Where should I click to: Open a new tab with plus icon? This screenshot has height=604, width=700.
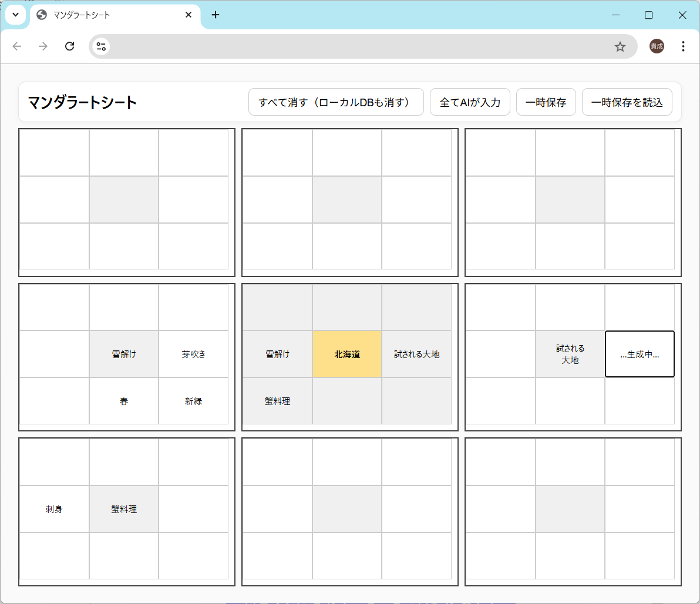coord(216,15)
